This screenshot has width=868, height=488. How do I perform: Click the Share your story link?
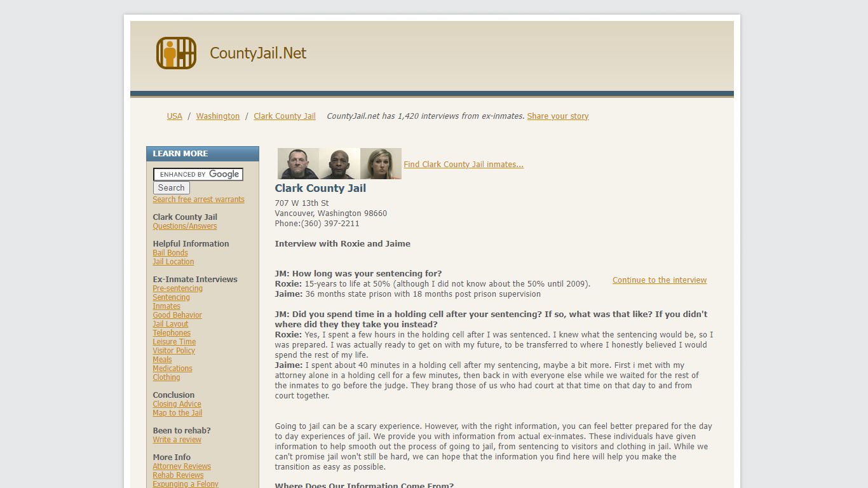pos(558,116)
